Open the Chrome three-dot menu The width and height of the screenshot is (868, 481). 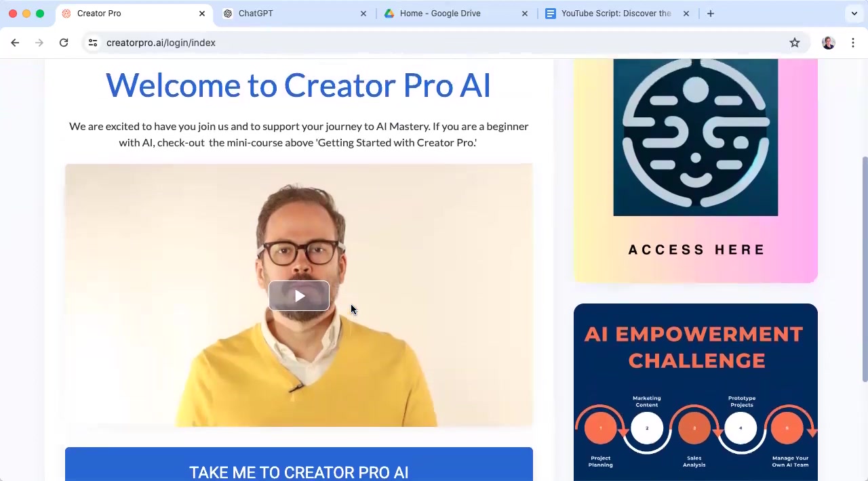coord(853,43)
